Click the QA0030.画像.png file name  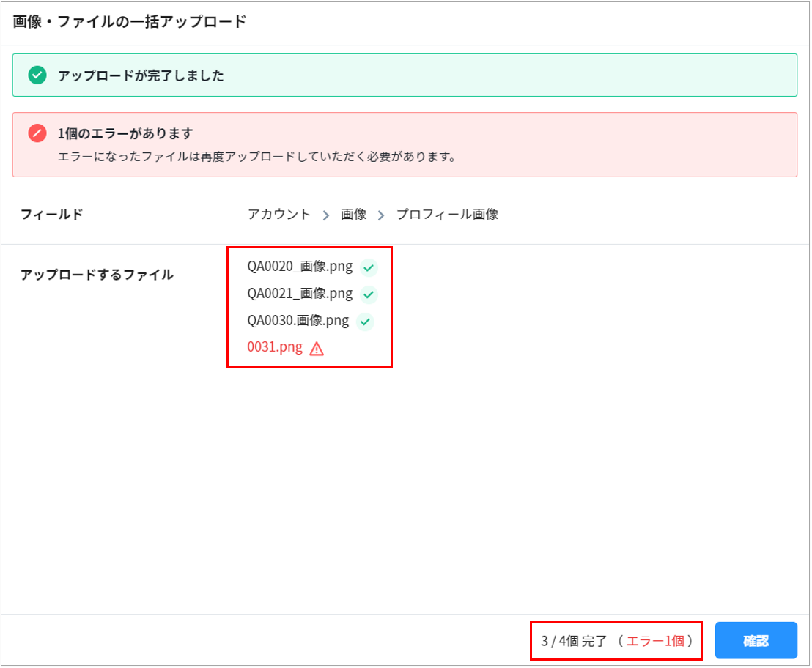tap(298, 321)
